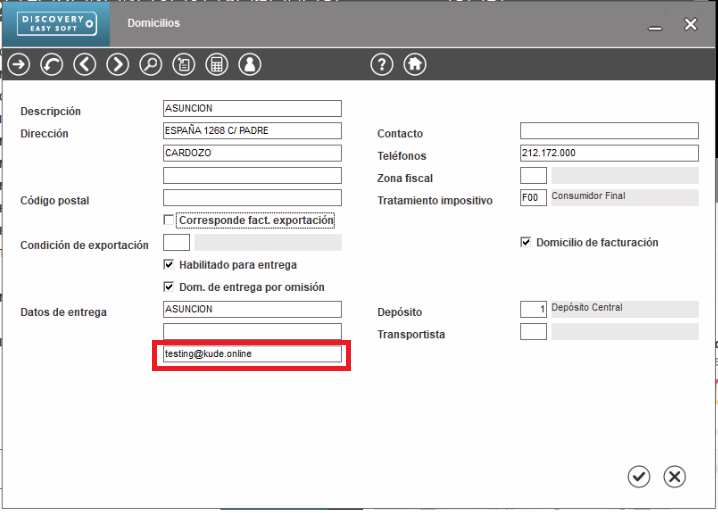The width and height of the screenshot is (718, 513).
Task: Click the undo curved-arrow icon
Action: pyautogui.click(x=52, y=65)
